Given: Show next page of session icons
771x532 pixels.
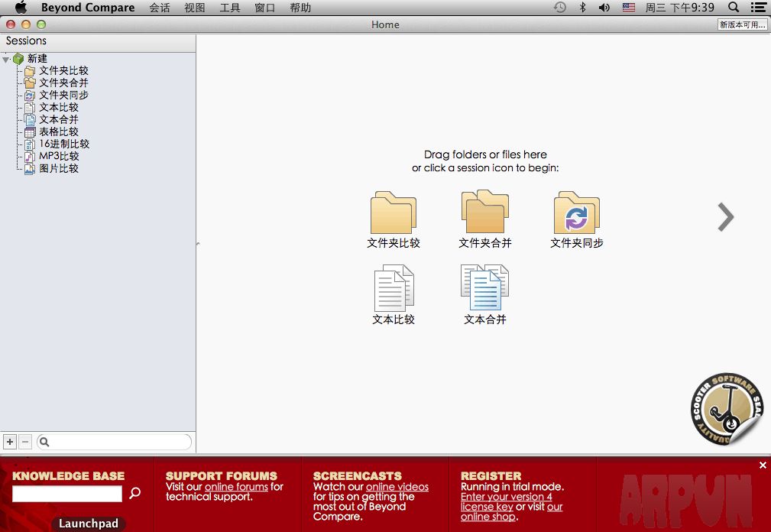Looking at the screenshot, I should click(x=725, y=217).
